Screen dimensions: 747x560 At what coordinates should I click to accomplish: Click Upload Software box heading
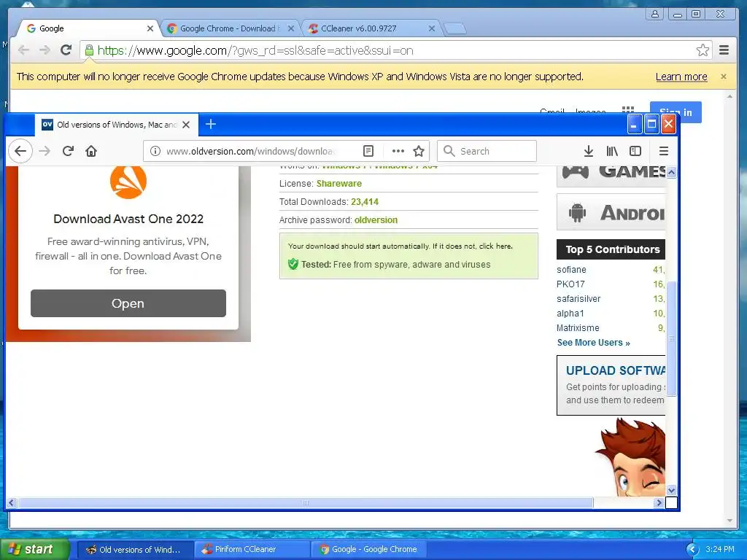pyautogui.click(x=616, y=370)
